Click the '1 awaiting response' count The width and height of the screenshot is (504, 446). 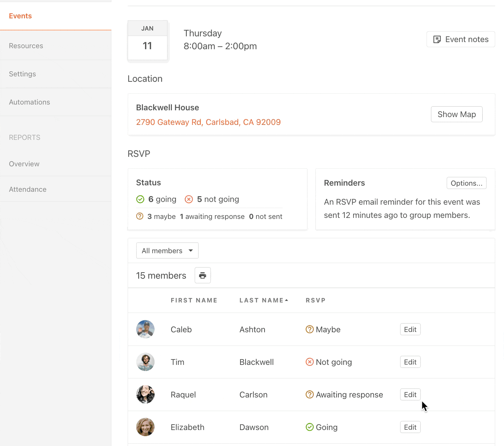click(x=212, y=217)
